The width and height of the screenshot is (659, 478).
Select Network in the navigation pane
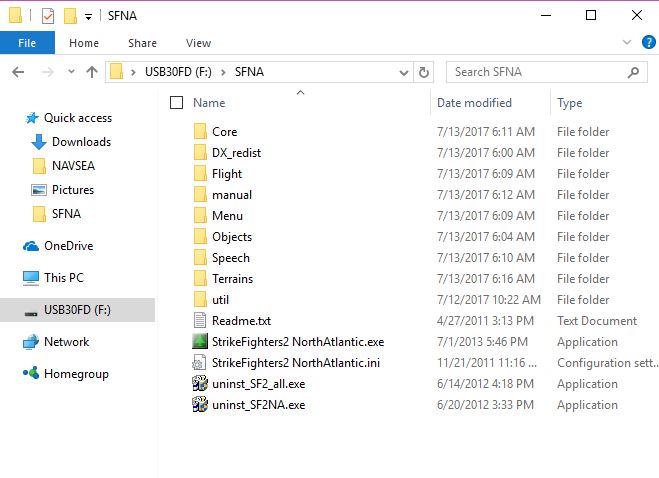(66, 342)
